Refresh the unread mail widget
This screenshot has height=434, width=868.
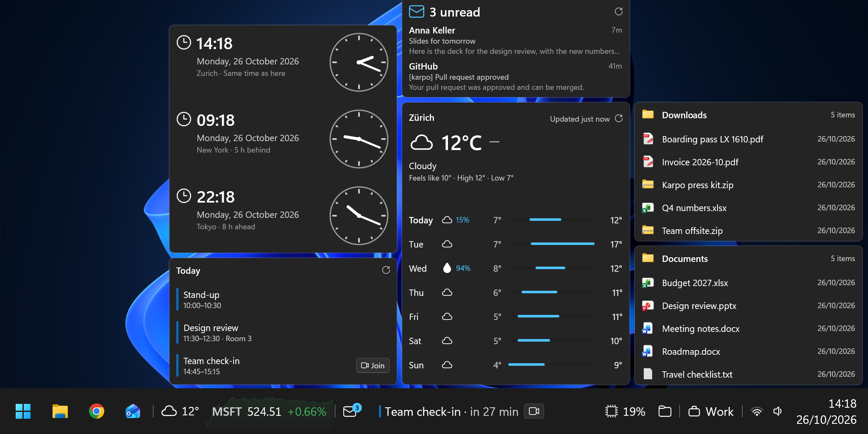[619, 11]
